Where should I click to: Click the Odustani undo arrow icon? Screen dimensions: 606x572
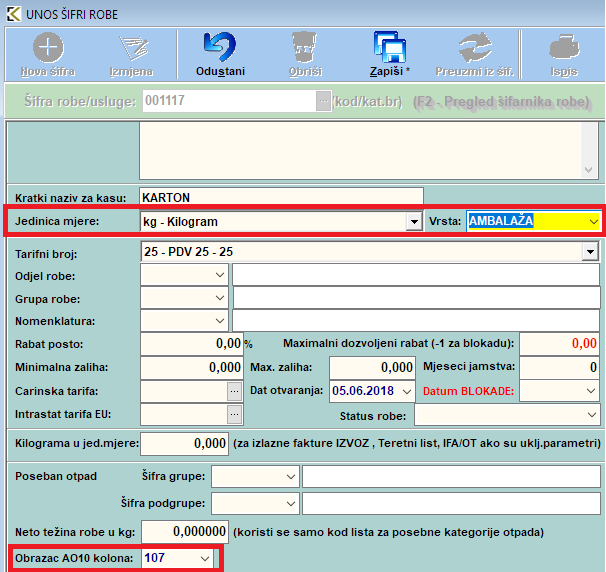[220, 47]
